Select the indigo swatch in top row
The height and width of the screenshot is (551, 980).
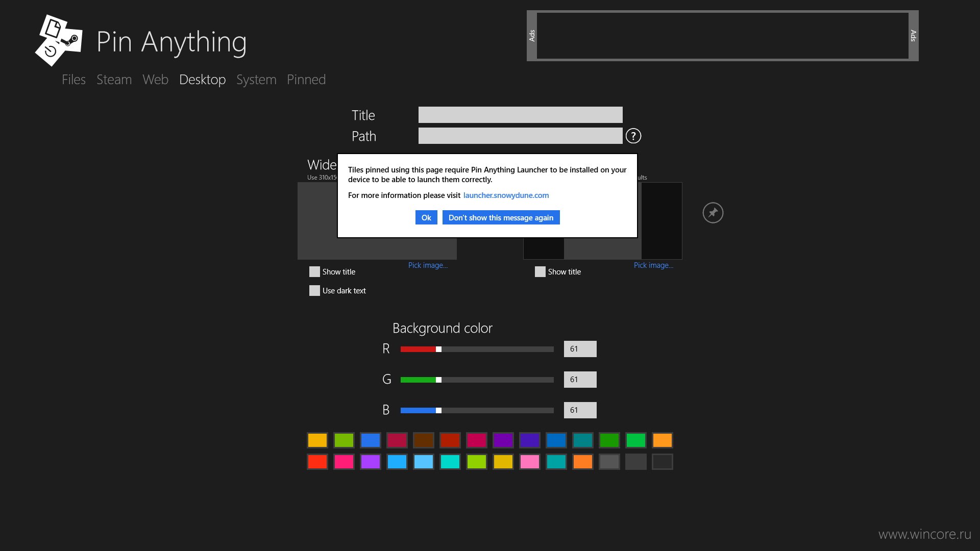530,440
